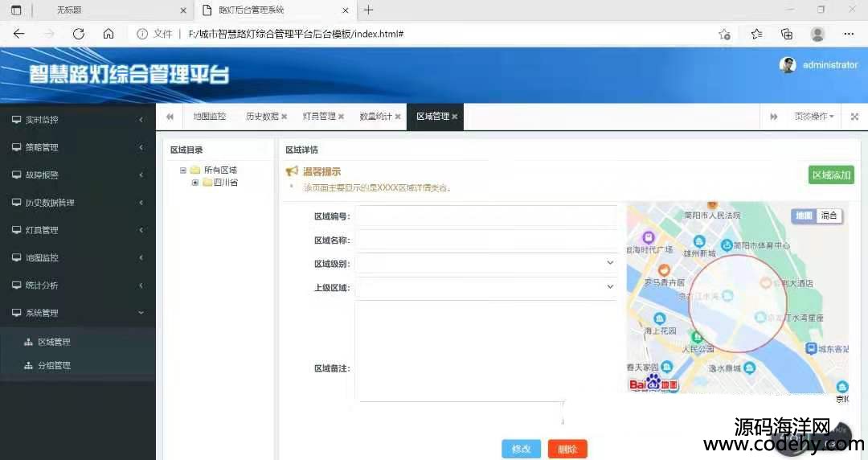Expand the 历史数据管理 sidebar menu
This screenshot has width=868, height=460.
click(x=78, y=203)
